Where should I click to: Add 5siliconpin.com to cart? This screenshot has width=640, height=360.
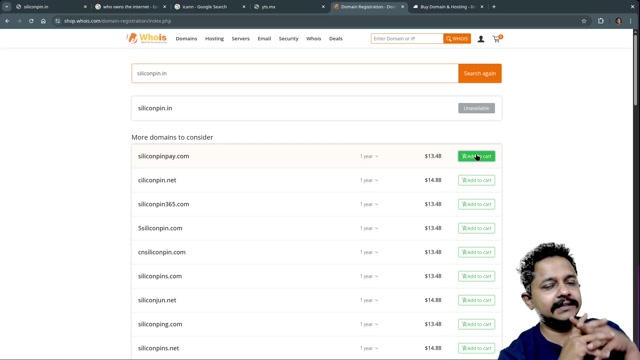[x=476, y=228]
